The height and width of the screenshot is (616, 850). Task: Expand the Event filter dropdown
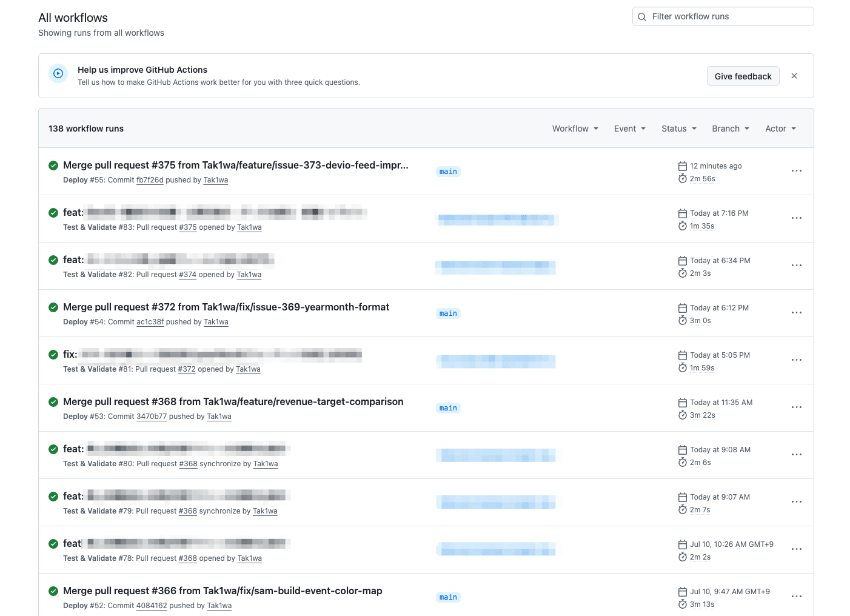(630, 129)
